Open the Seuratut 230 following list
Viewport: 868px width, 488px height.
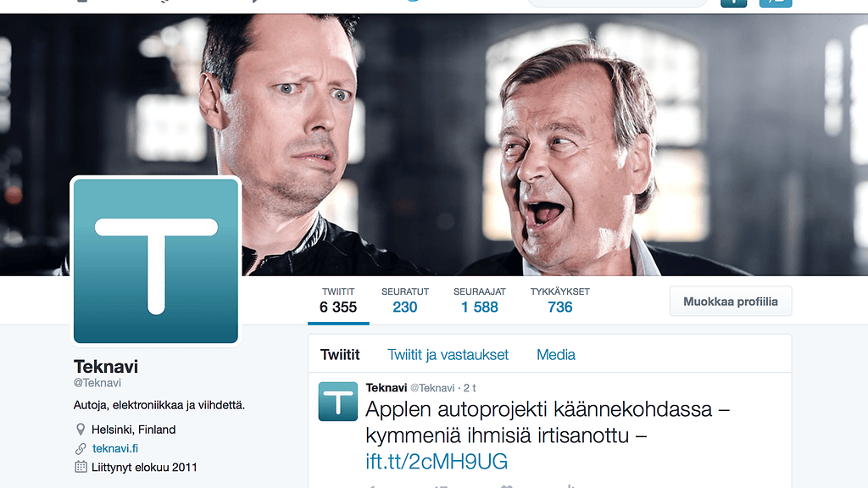pyautogui.click(x=404, y=301)
